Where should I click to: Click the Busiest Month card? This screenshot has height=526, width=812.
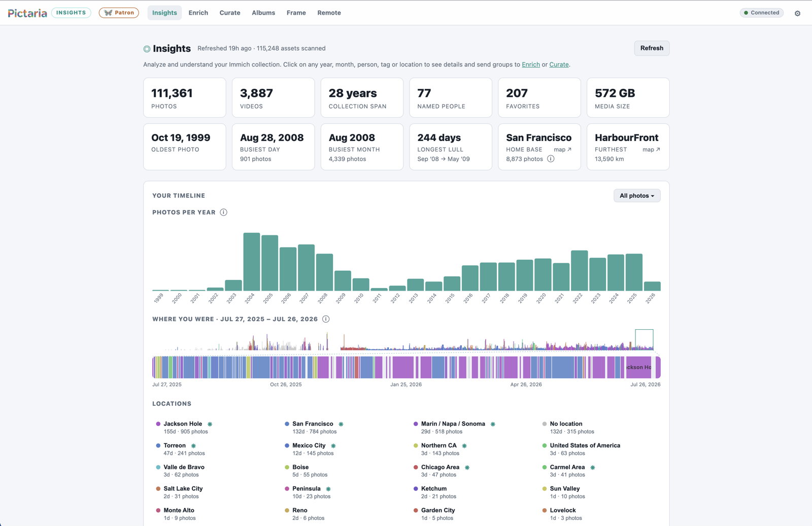[362, 147]
